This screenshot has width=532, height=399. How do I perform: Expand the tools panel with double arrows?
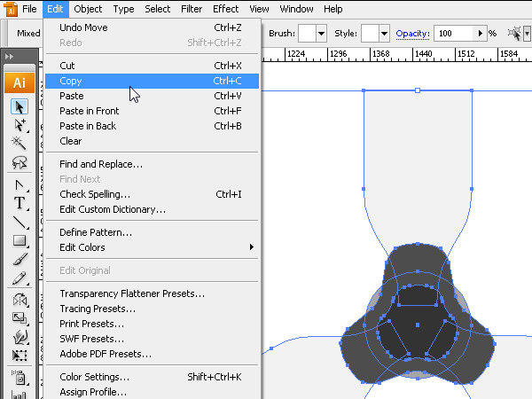pyautogui.click(x=9, y=57)
